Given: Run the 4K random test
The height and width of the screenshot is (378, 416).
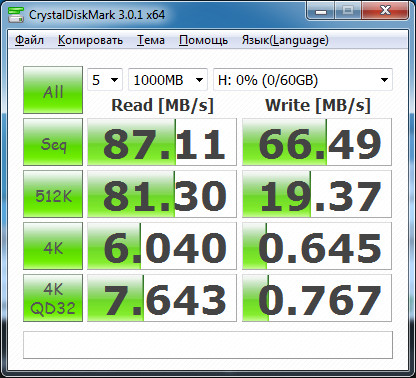Looking at the screenshot, I should point(53,246).
